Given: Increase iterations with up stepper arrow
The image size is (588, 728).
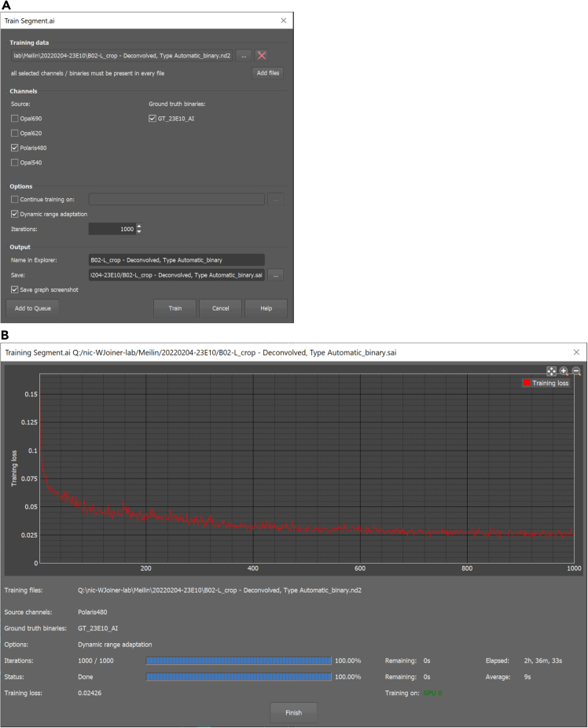Looking at the screenshot, I should coord(139,226).
